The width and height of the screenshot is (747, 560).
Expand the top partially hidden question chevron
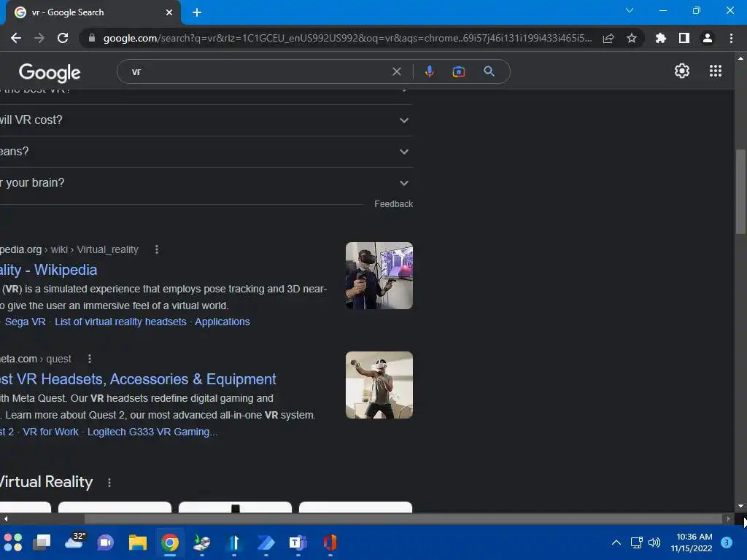click(x=404, y=90)
